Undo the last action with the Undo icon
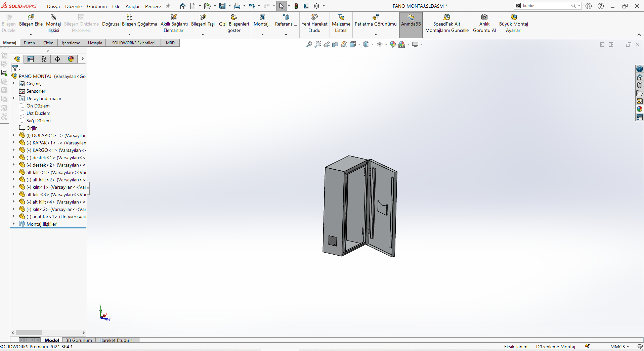644x351 pixels. pos(252,6)
